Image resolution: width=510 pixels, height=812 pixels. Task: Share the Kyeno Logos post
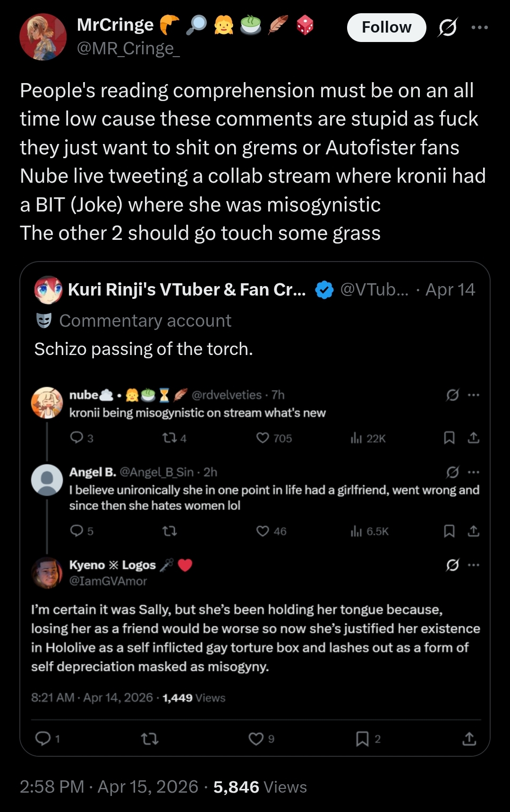coord(469,738)
